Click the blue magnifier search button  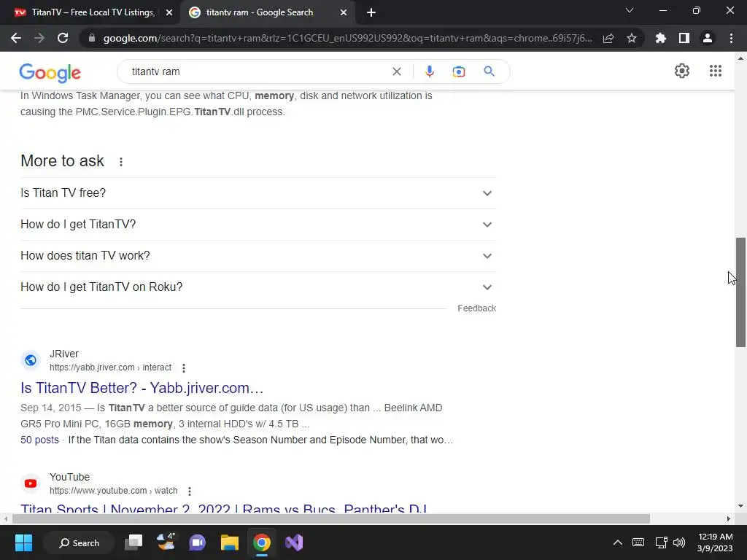pyautogui.click(x=489, y=71)
